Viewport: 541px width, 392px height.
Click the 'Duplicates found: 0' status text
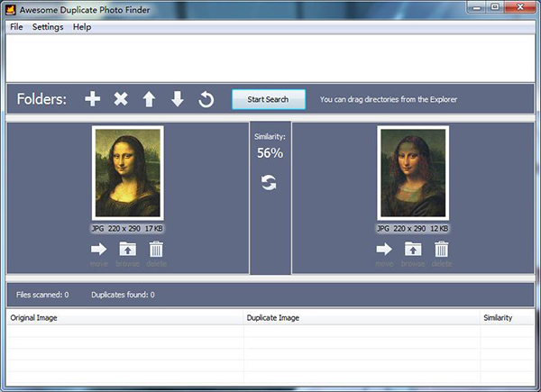click(x=123, y=295)
